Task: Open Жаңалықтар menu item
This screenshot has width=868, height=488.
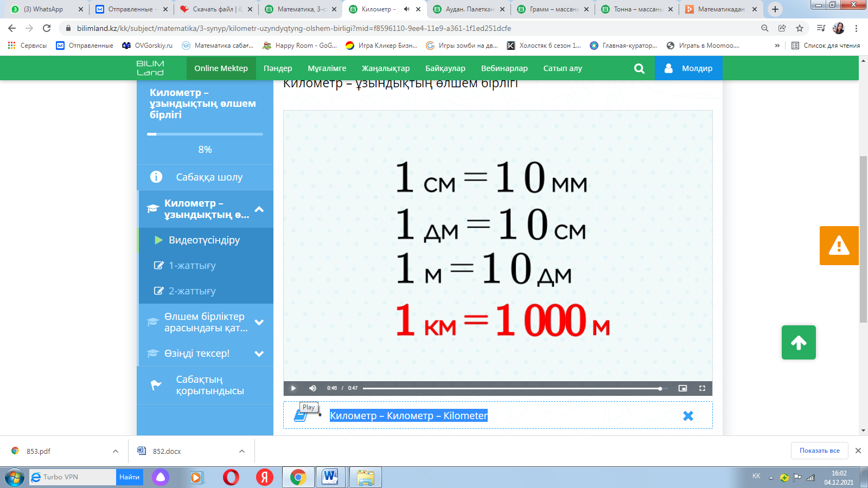Action: (386, 68)
